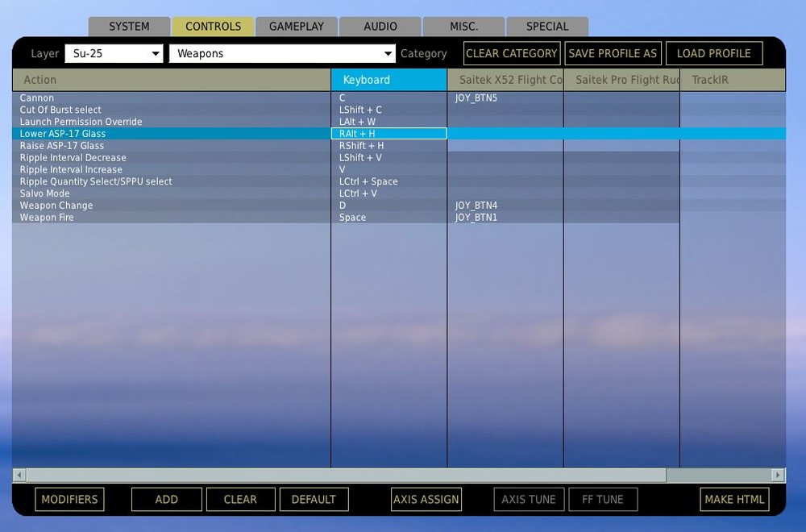Open the Su-25 layer dropdown
The image size is (806, 532).
click(x=114, y=53)
